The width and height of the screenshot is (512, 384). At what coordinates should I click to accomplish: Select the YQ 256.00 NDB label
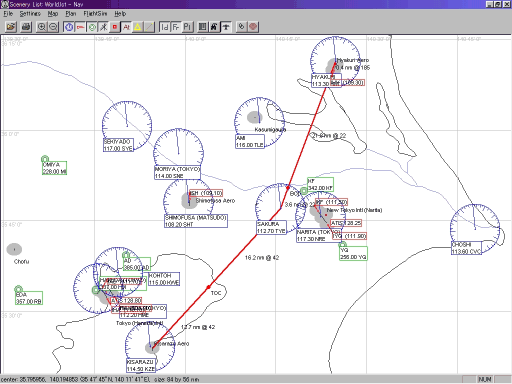click(x=353, y=254)
